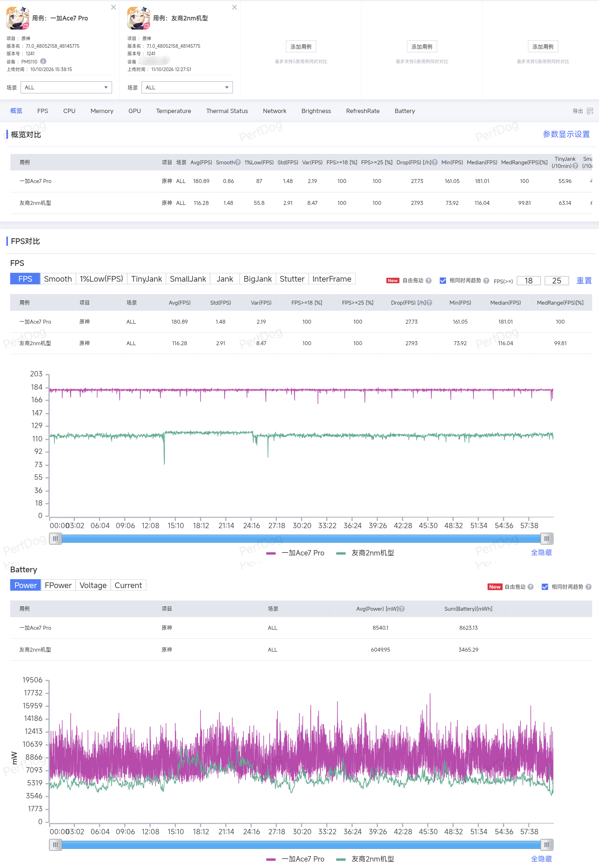Screen dimensions: 599x868
Task: Hide 友商2nm机型 series in FPS chart legend
Action: [365, 553]
